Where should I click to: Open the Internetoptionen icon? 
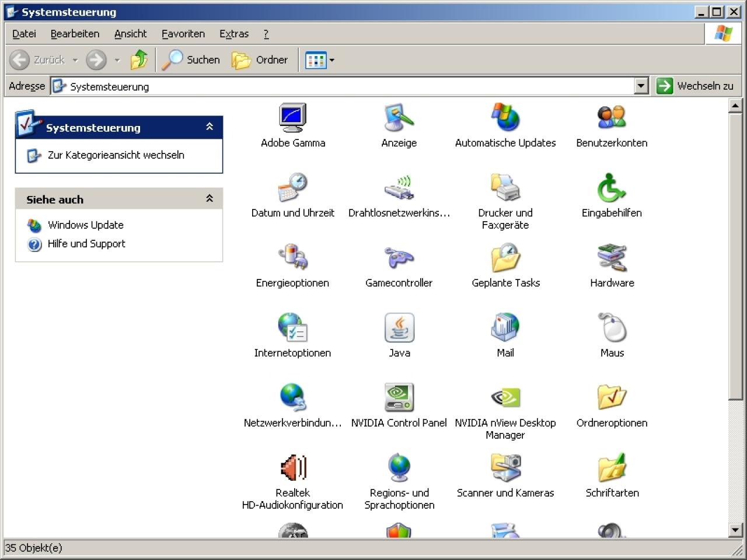tap(293, 328)
